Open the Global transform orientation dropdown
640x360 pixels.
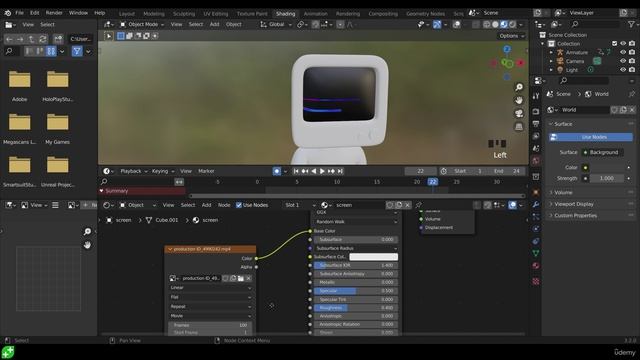point(276,24)
